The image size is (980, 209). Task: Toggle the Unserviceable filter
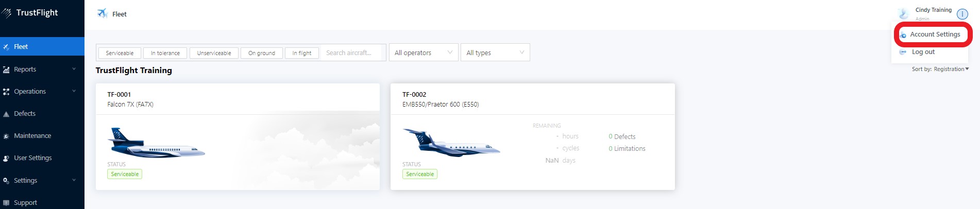tap(214, 53)
